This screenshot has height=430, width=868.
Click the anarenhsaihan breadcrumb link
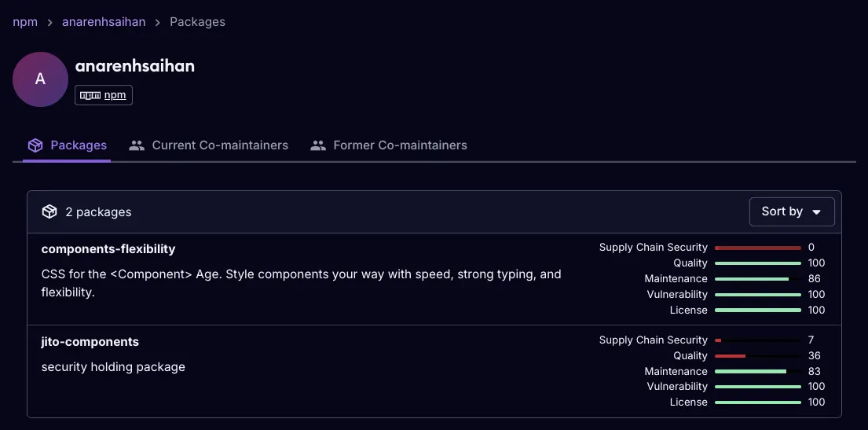click(104, 22)
